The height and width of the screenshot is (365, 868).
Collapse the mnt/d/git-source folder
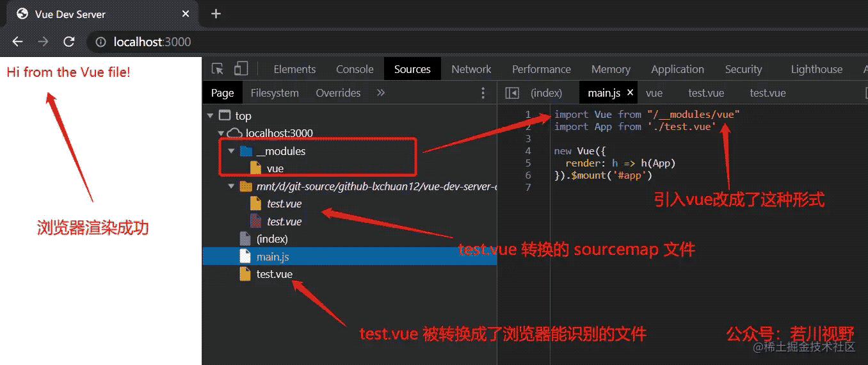[x=231, y=186]
